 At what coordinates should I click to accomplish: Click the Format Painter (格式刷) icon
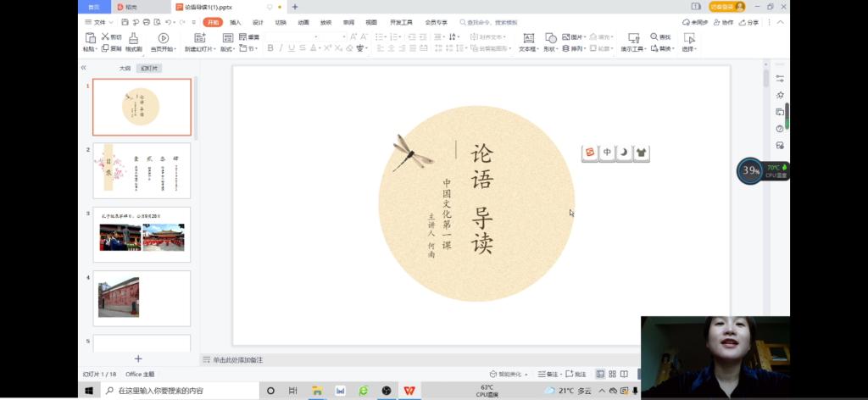pyautogui.click(x=133, y=38)
